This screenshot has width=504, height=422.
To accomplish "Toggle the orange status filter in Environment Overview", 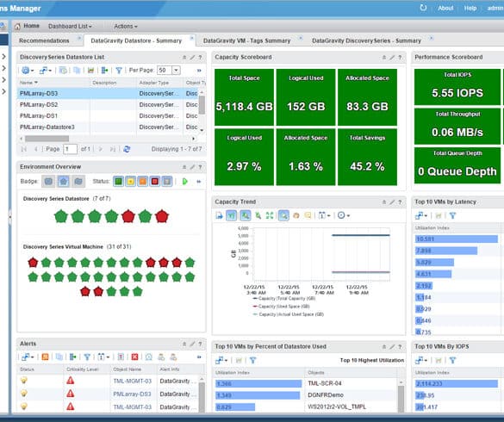I will coord(143,181).
